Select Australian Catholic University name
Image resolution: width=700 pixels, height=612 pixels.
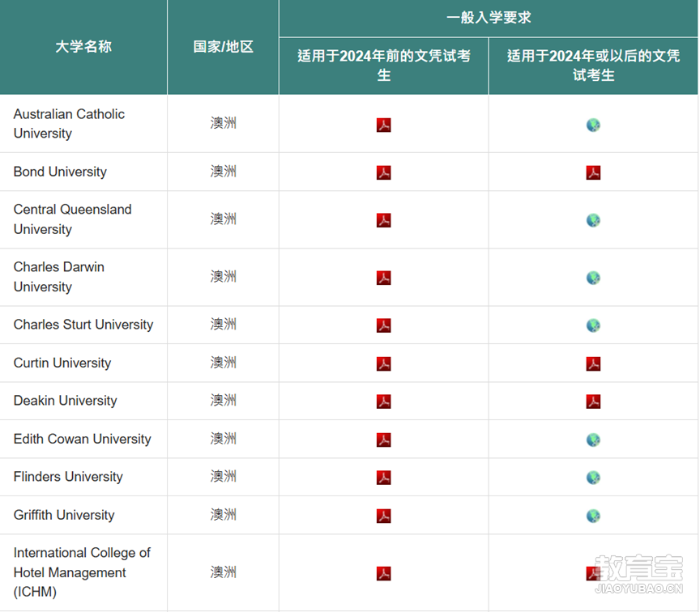click(x=69, y=124)
